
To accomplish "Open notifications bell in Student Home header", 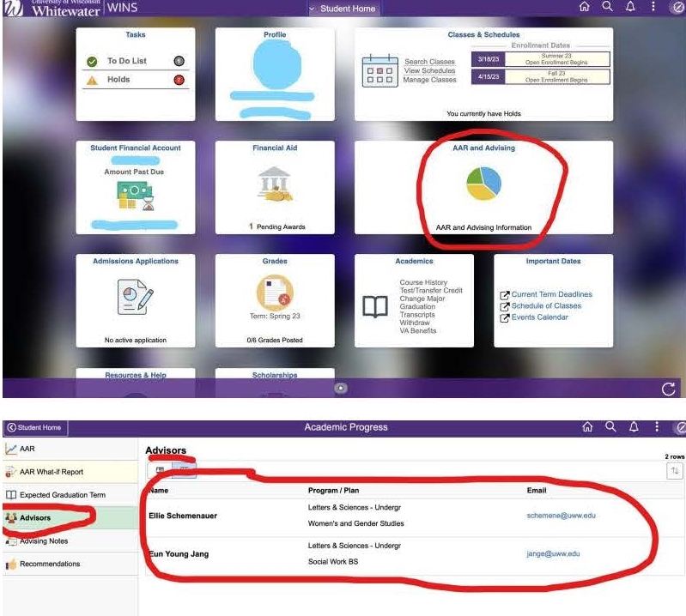I will (630, 6).
